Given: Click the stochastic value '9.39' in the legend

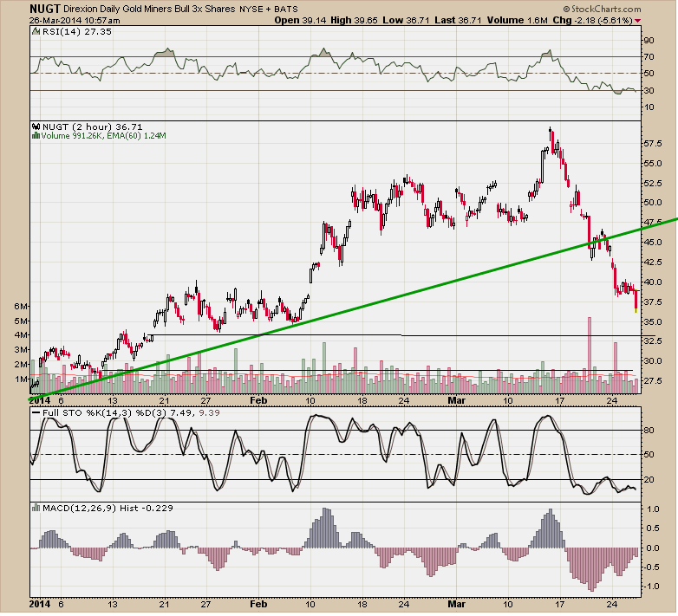Looking at the screenshot, I should [209, 413].
